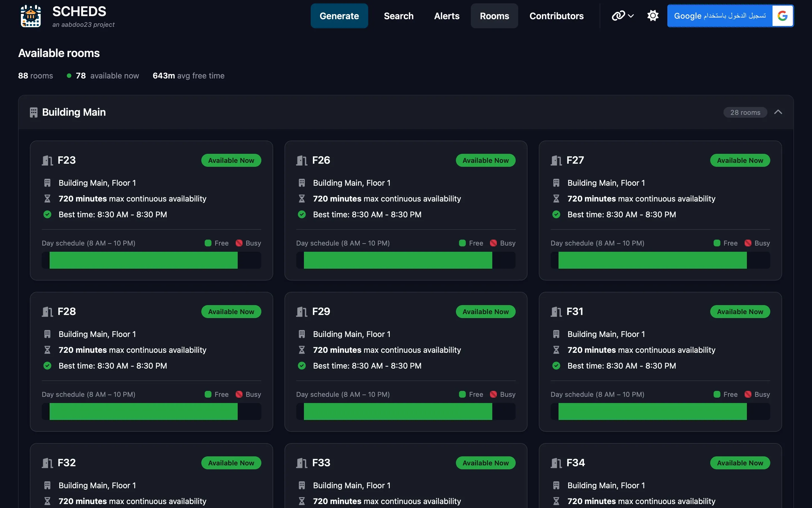Click the building icon in F26 card

coord(302,183)
